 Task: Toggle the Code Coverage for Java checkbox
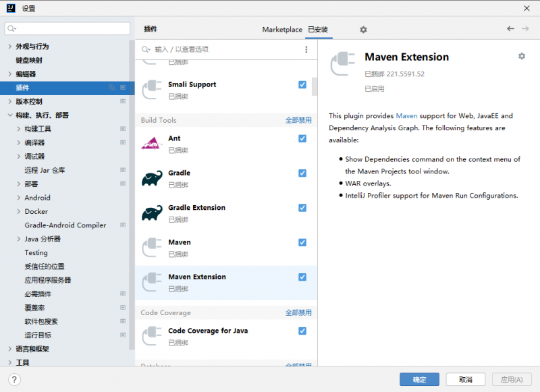pos(302,331)
